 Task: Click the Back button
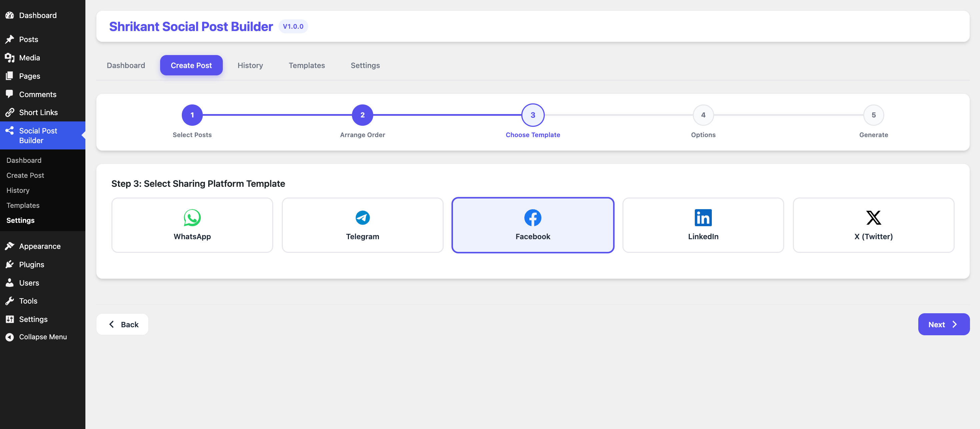point(122,324)
